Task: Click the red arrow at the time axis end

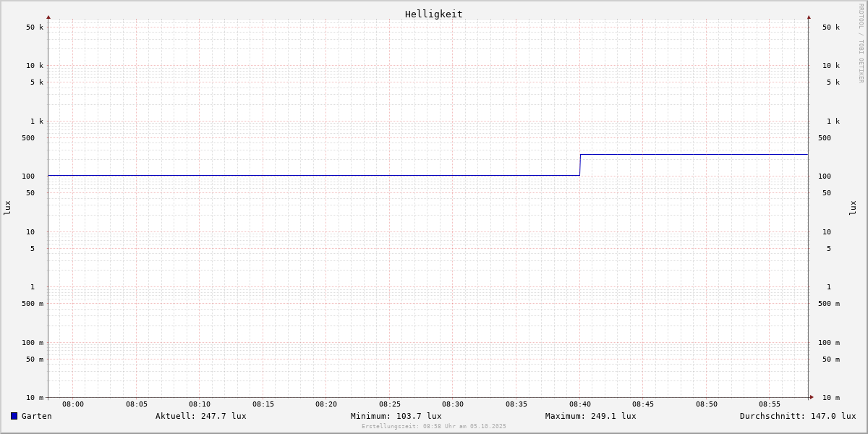Action: pos(812,397)
